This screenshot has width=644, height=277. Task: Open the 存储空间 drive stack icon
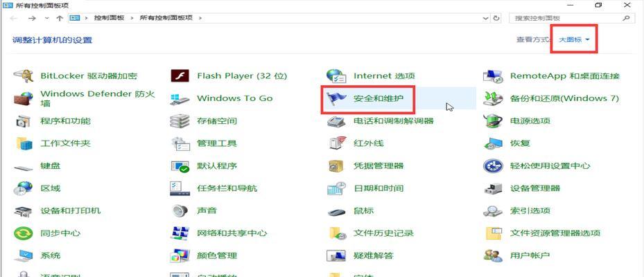180,121
